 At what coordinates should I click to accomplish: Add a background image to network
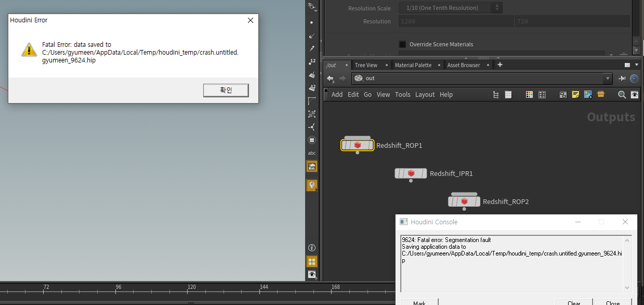pos(588,95)
